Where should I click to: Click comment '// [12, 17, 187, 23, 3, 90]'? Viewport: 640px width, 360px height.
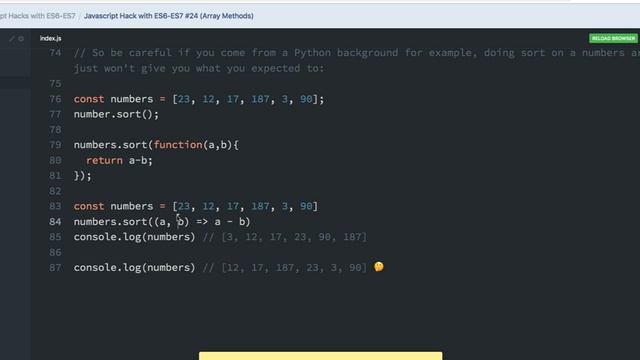[x=284, y=268]
